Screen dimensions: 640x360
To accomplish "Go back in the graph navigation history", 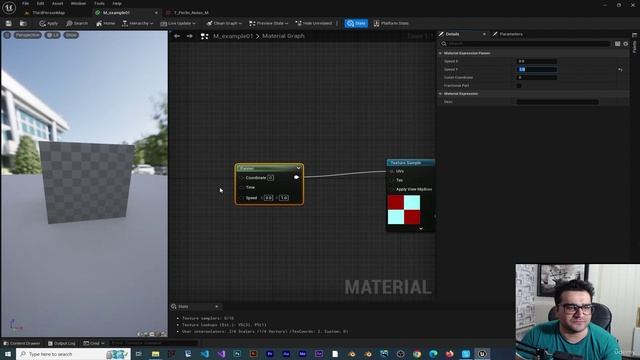I will (x=177, y=36).
